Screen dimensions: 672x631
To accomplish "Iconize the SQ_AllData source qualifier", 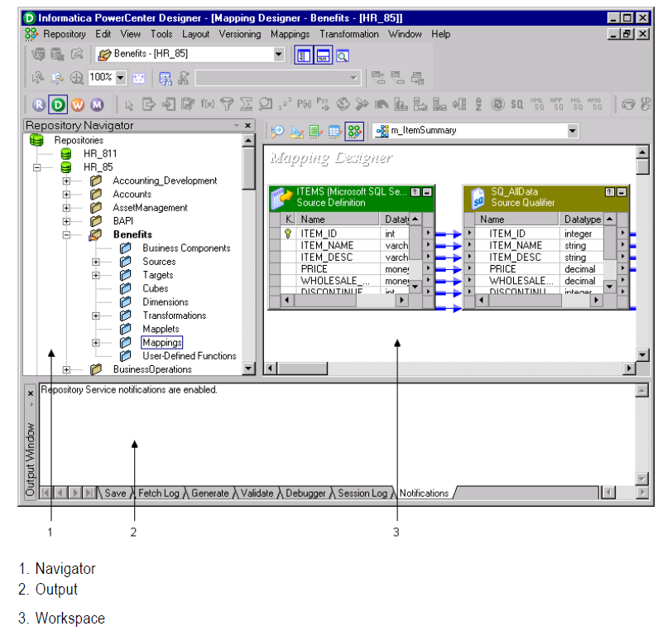I will tap(622, 192).
